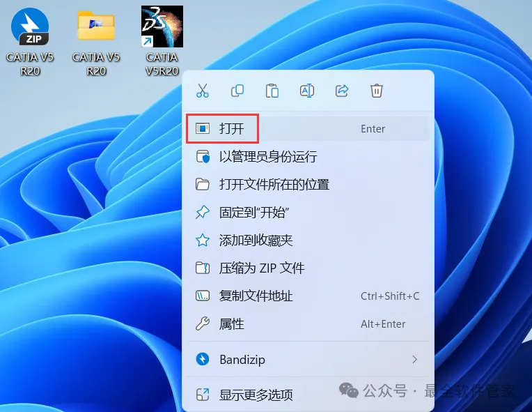
Task: Expand the Bandizip submenu arrow
Action: (x=414, y=359)
